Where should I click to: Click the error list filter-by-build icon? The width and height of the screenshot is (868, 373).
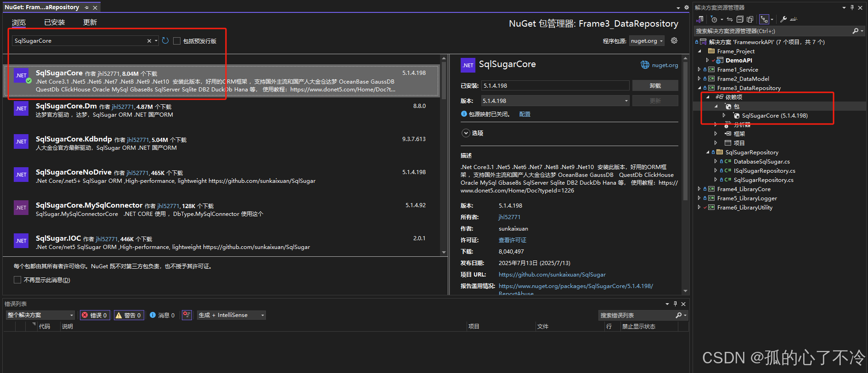pos(186,315)
